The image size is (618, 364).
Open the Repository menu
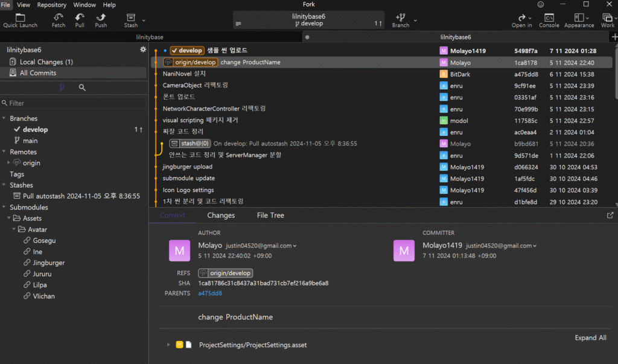(x=51, y=5)
